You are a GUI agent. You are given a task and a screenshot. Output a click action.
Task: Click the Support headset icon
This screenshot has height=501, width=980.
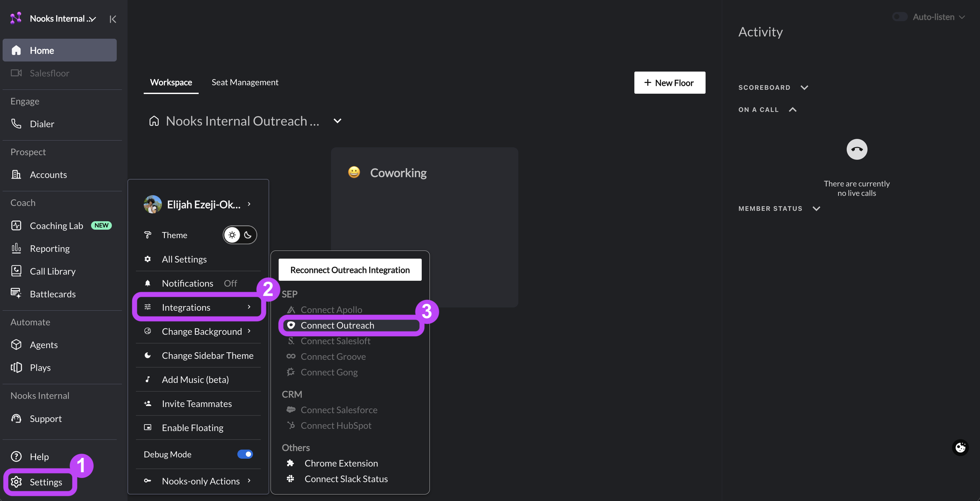tap(16, 418)
